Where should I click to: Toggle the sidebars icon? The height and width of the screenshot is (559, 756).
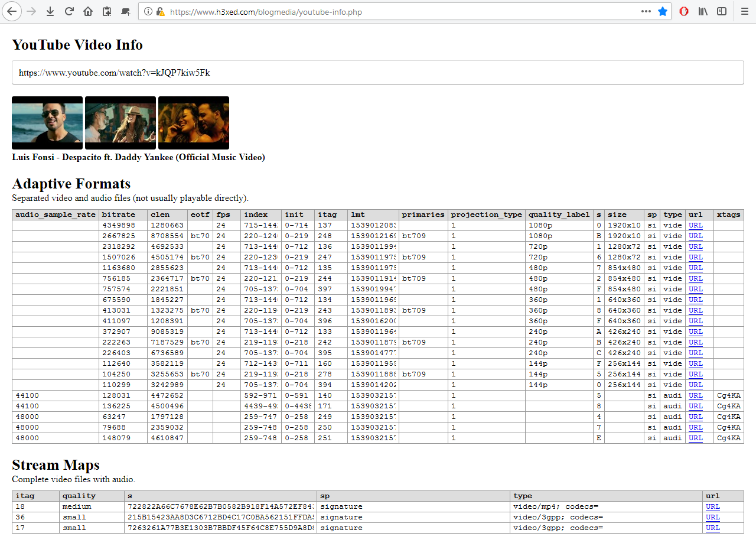(x=722, y=11)
